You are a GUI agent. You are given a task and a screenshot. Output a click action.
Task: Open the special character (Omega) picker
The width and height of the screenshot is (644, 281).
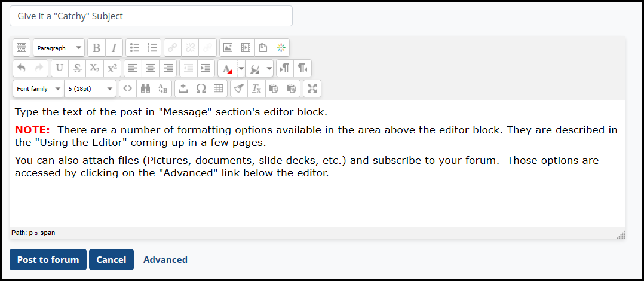pyautogui.click(x=201, y=88)
